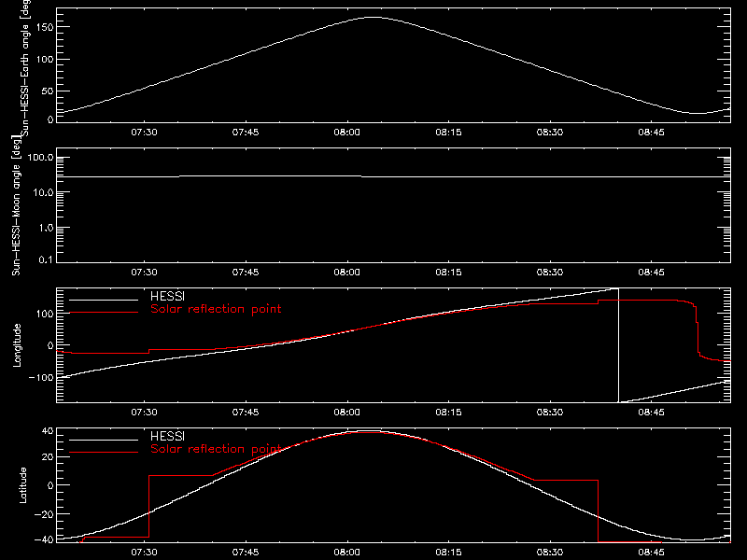Click the Sun-HESSI-Moon angle axis title
The image size is (747, 560).
(x=17, y=205)
